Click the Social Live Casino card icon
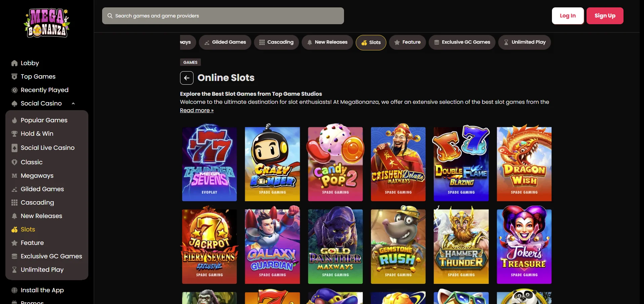 coord(14,148)
